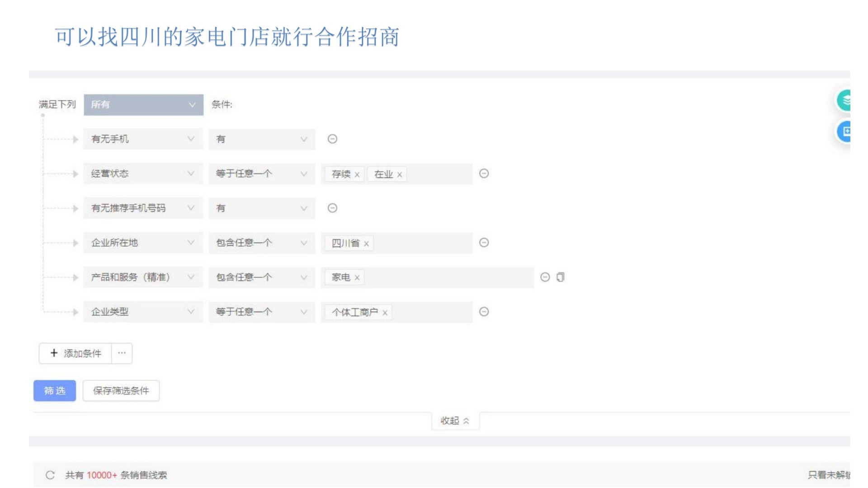
Task: Delete the 企业所在地 condition row
Action: point(484,243)
